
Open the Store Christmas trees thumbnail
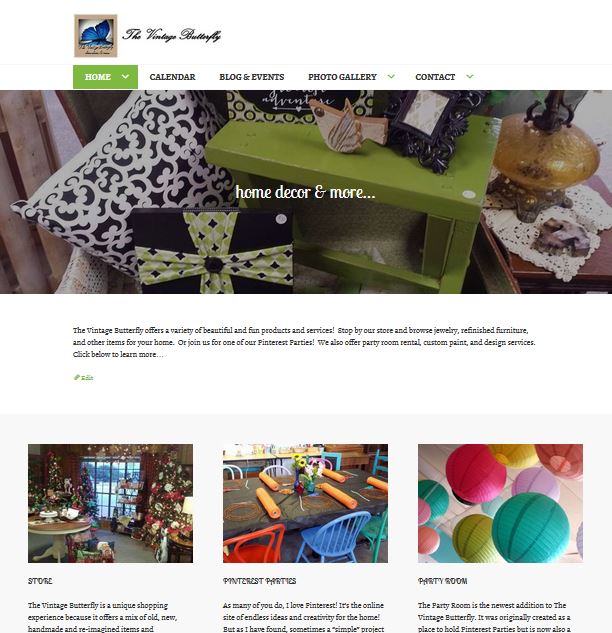pos(110,503)
